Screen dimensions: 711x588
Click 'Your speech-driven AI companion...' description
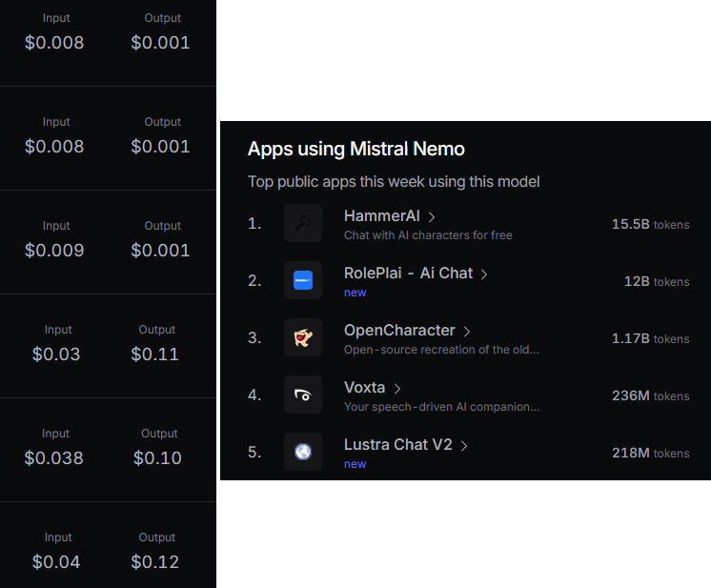[x=441, y=407]
